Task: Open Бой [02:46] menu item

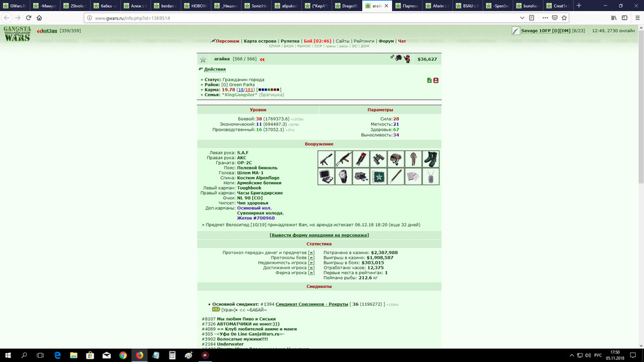Action: click(317, 41)
